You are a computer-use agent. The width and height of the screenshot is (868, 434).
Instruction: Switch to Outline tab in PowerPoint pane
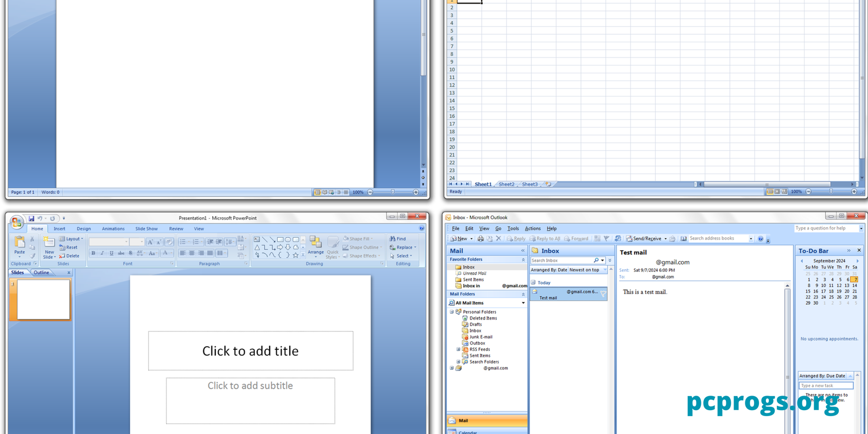pos(41,272)
